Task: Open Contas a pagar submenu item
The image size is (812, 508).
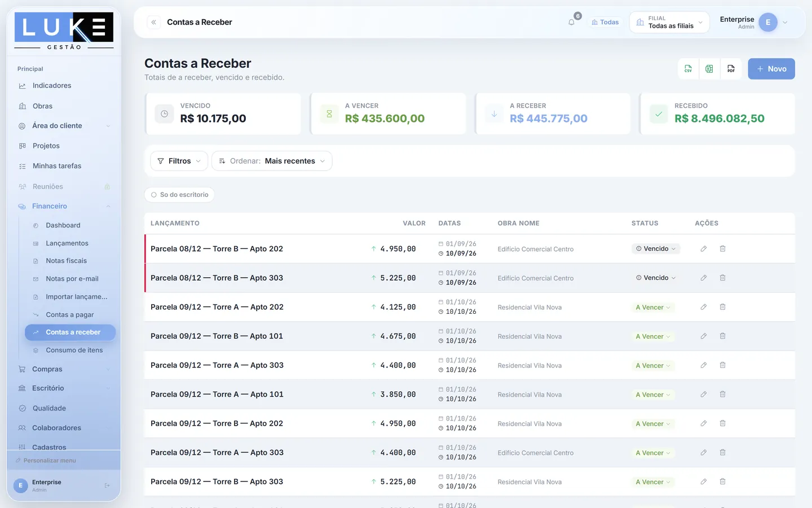Action: (70, 314)
